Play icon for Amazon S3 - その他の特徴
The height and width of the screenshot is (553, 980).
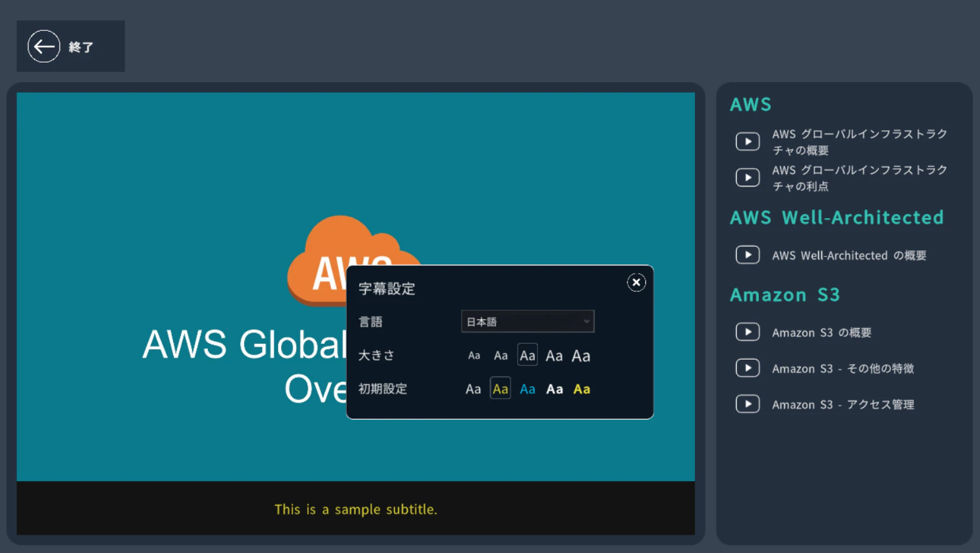point(747,368)
